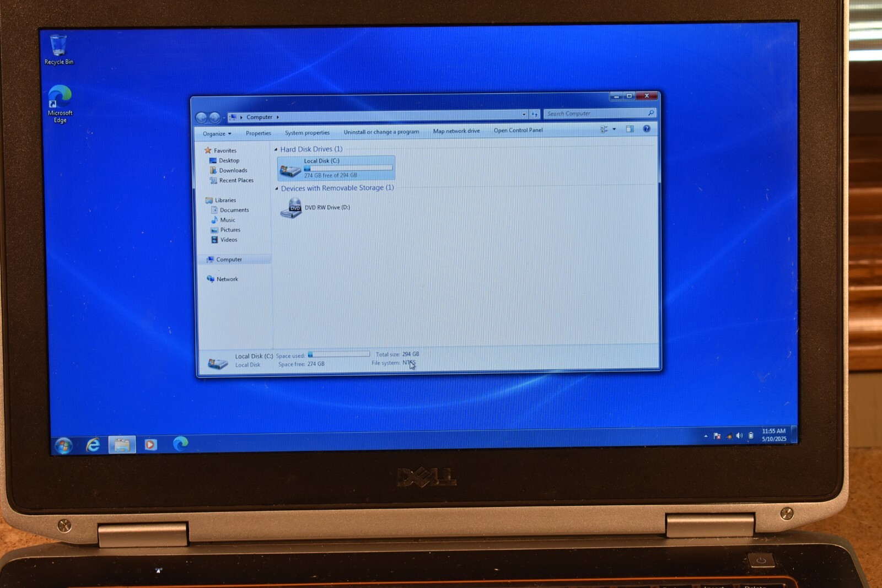The width and height of the screenshot is (882, 588).
Task: Click the Hard Disk Drives (1) header
Action: click(x=311, y=149)
